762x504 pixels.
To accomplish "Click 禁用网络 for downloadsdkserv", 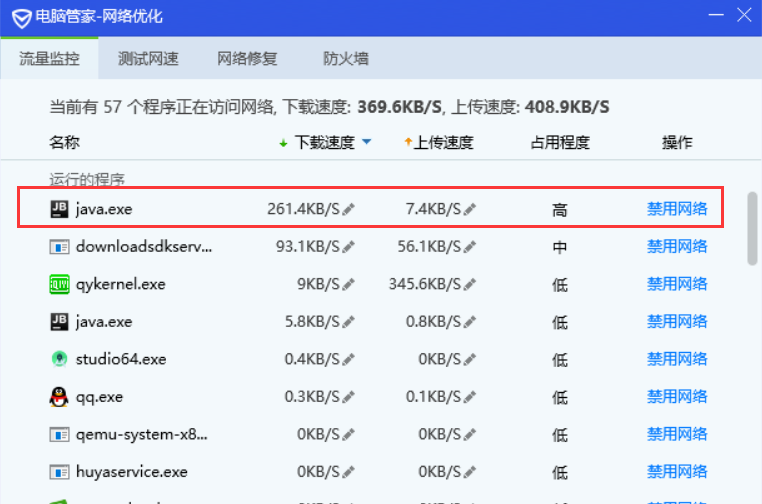I will (x=677, y=246).
